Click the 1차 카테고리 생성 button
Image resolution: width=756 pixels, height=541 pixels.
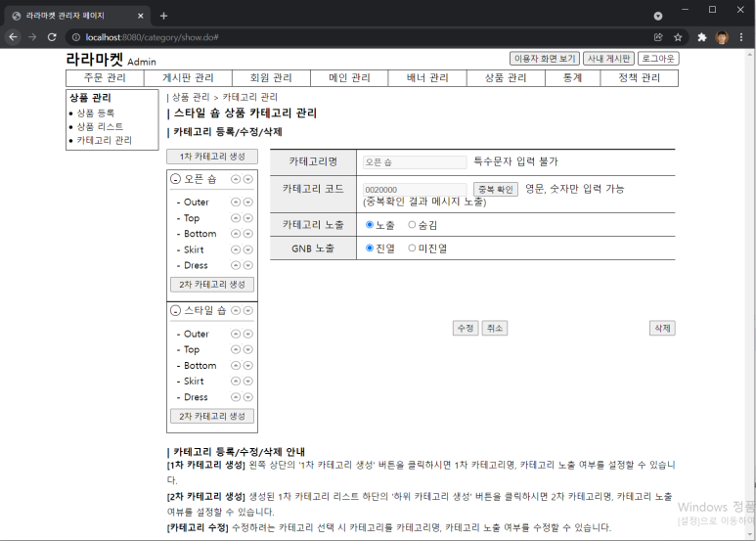click(x=212, y=157)
